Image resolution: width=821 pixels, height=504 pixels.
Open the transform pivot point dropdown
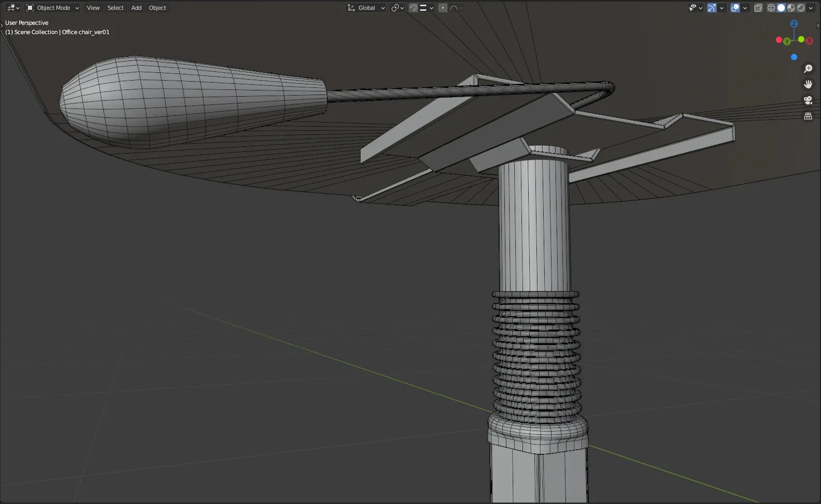(x=397, y=8)
